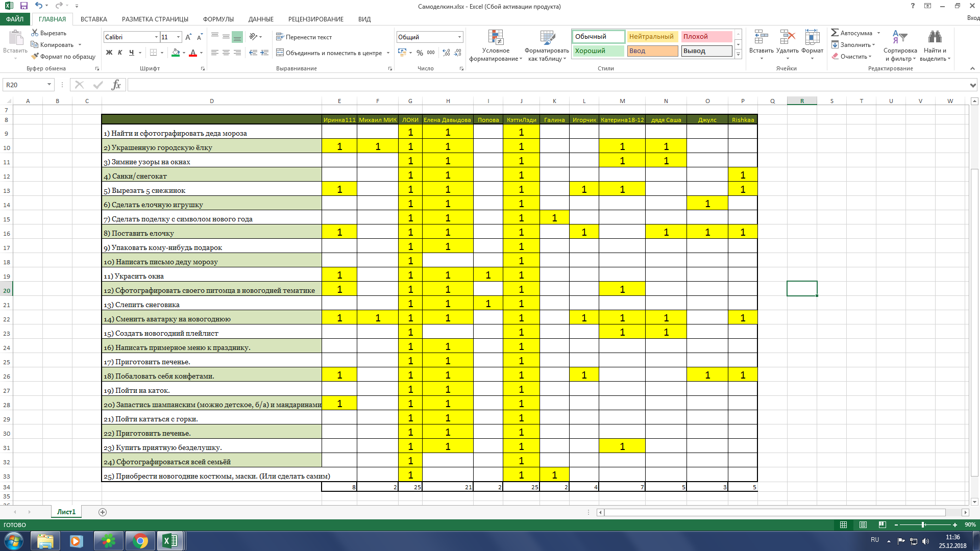Toggle italic formatting
The image size is (980, 551).
[x=120, y=53]
